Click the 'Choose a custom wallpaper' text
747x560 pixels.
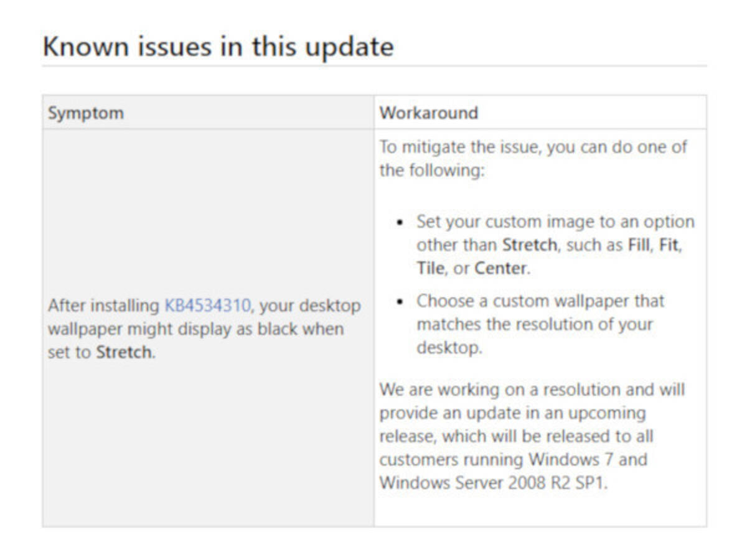(x=540, y=301)
